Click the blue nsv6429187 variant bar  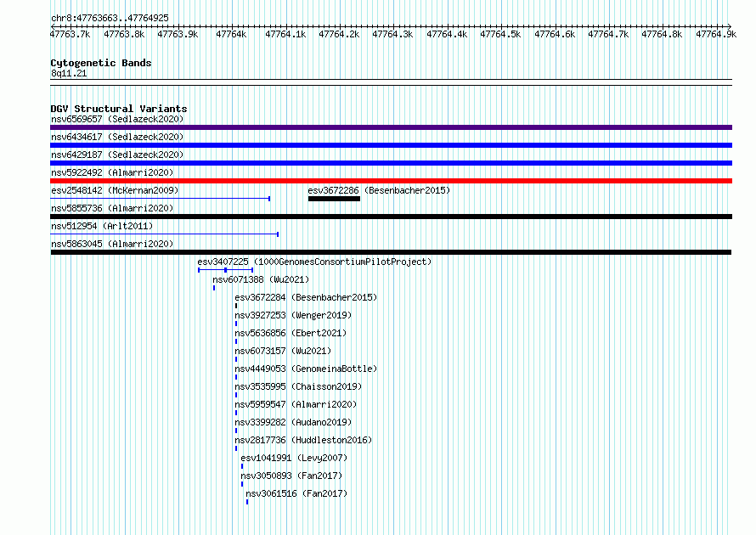point(391,163)
